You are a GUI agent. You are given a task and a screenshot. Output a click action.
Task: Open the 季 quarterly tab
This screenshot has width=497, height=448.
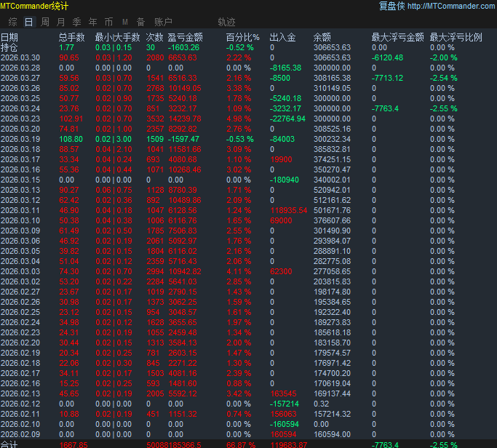point(76,22)
